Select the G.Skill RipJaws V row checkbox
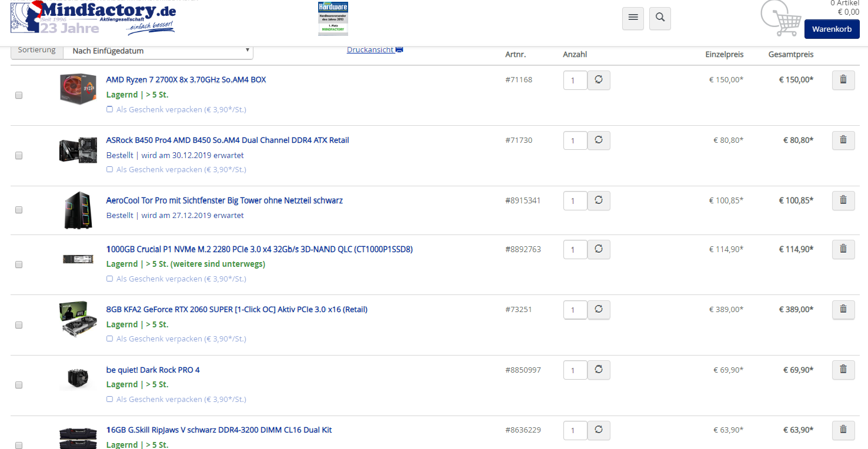Image resolution: width=868 pixels, height=449 pixels. pyautogui.click(x=19, y=445)
